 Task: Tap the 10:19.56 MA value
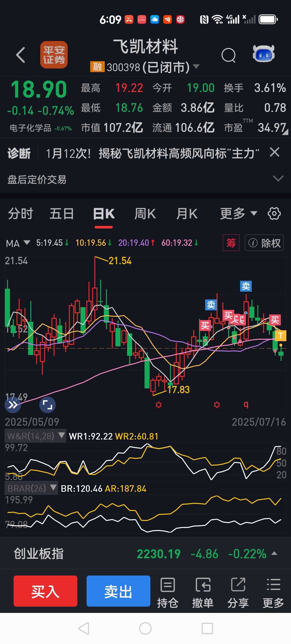[91, 243]
